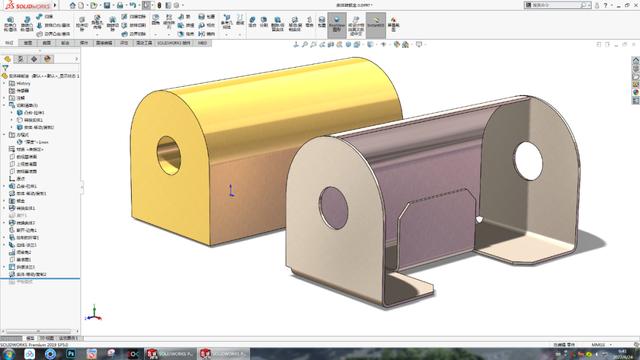Viewport: 640px width, 360px height.
Task: Expand the manager panel tabs chevron
Action: point(76,59)
